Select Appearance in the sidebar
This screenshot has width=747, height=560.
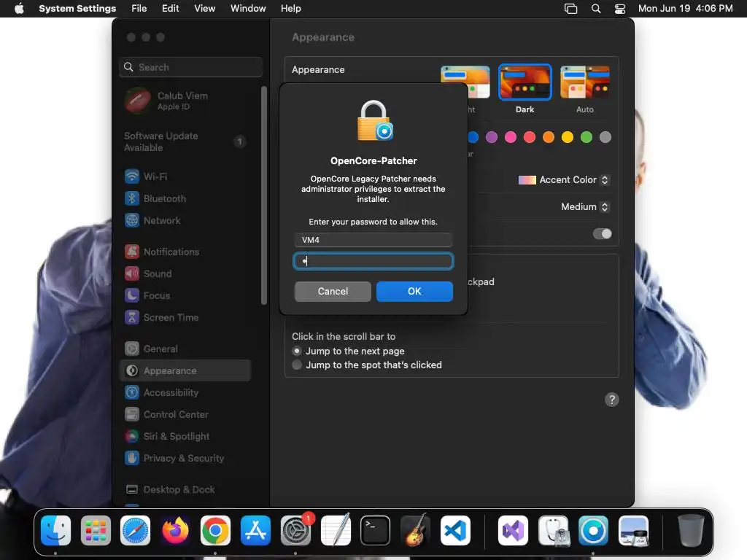tap(185, 370)
